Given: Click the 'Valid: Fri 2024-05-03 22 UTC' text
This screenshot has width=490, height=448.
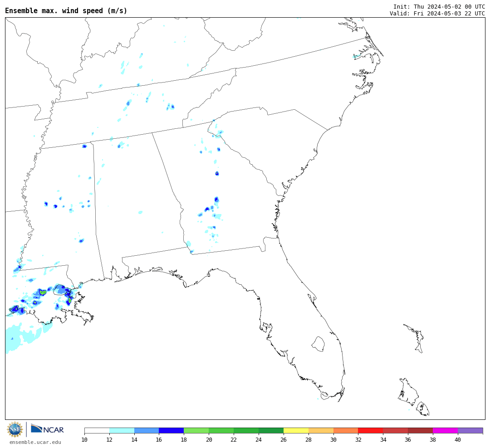Looking at the screenshot, I should 437,14.
